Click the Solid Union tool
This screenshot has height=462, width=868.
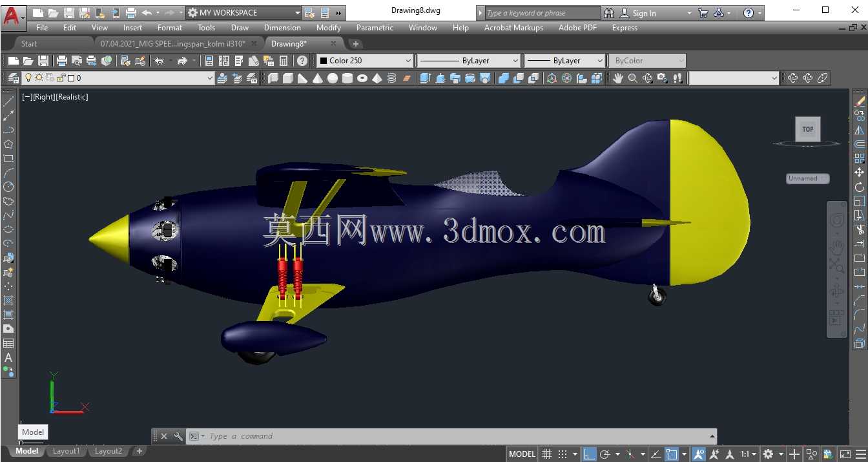pos(504,78)
